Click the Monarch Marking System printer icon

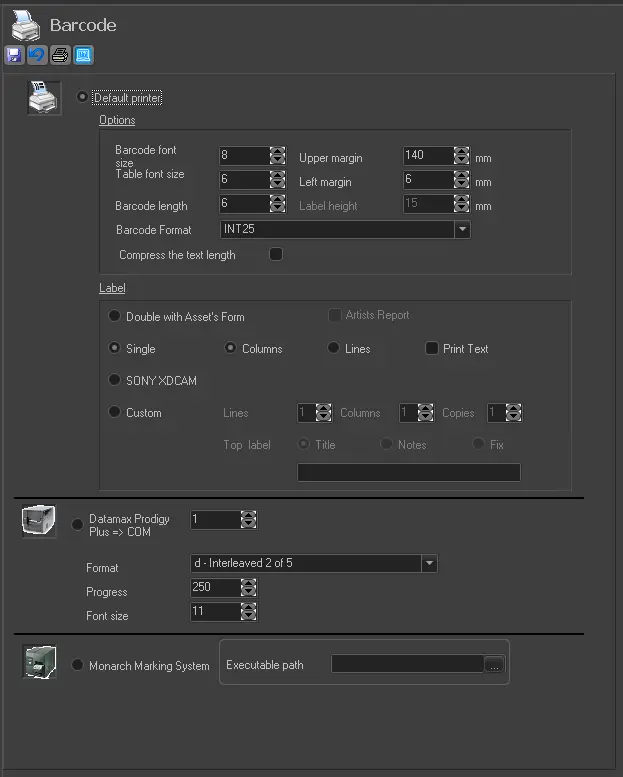pos(39,663)
